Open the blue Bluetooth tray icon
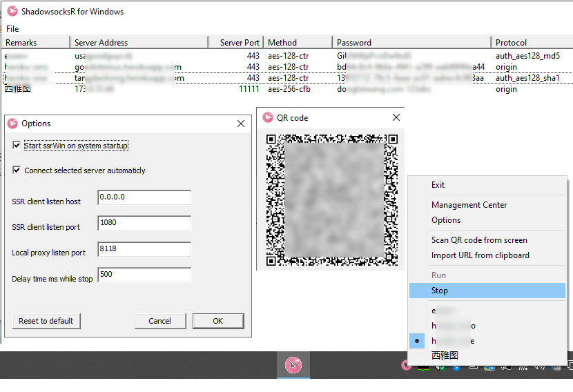Image resolution: width=573 pixels, height=392 pixels. pyautogui.click(x=456, y=367)
